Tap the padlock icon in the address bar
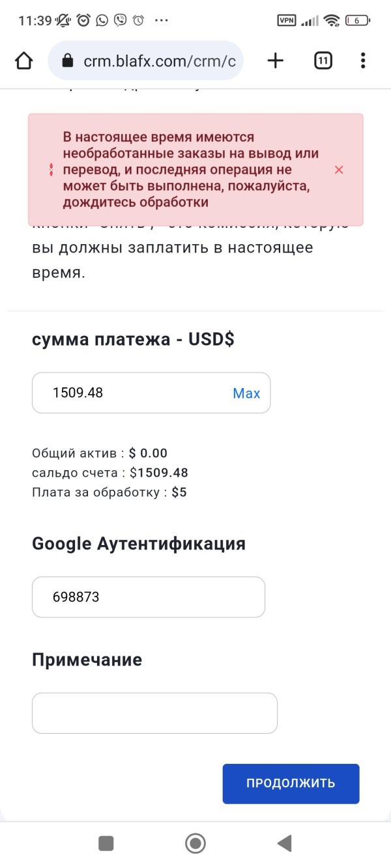The image size is (391, 868). 66,61
